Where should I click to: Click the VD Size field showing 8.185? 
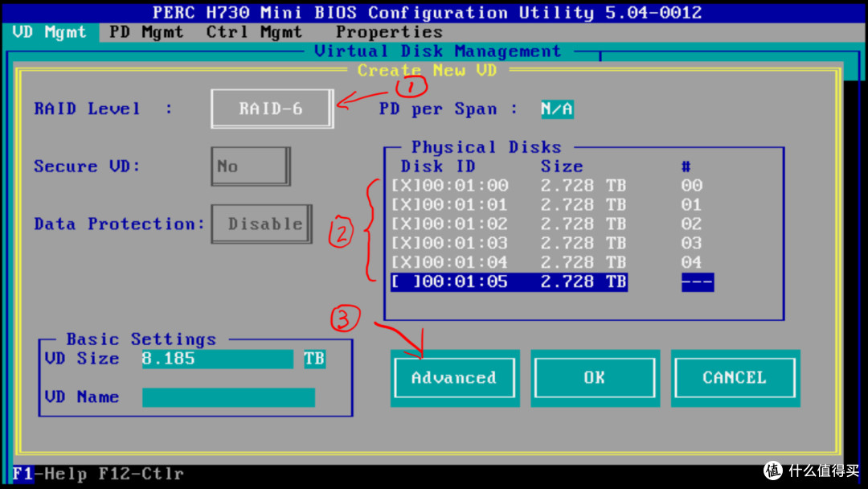[218, 359]
